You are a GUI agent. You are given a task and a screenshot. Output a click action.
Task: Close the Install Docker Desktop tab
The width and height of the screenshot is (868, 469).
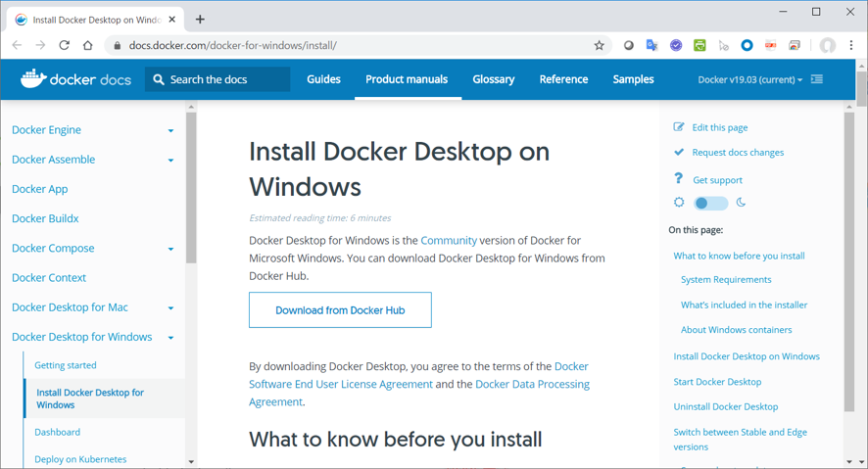click(172, 20)
